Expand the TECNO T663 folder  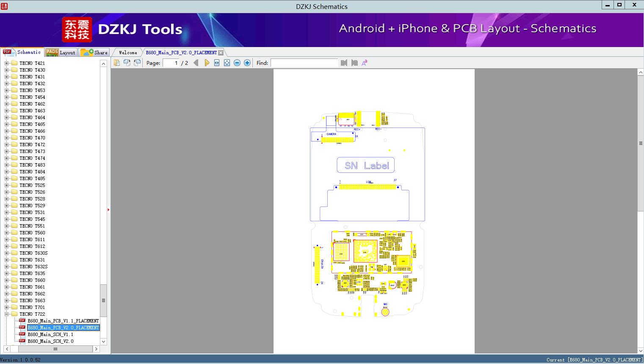pos(6,300)
